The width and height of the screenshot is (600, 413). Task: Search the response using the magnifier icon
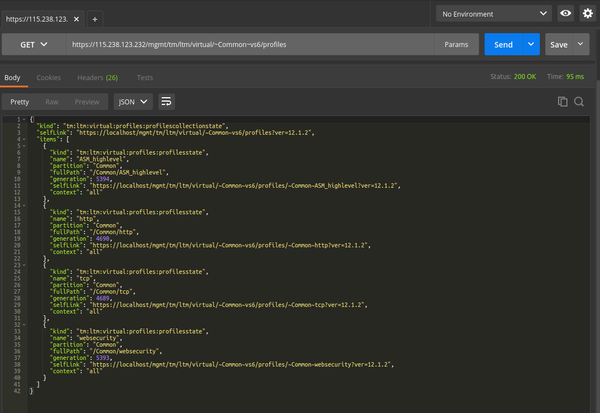[x=581, y=101]
